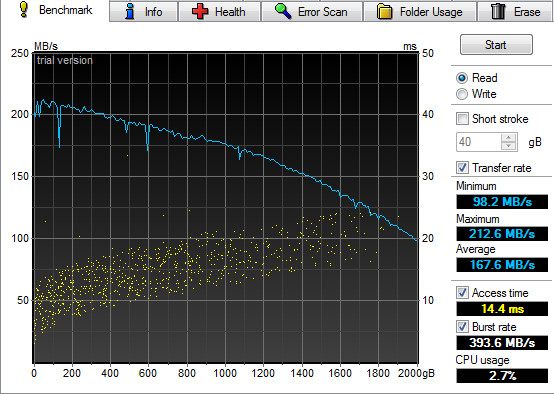Select the Read radio button
Screen dimensions: 554x394
(x=462, y=78)
